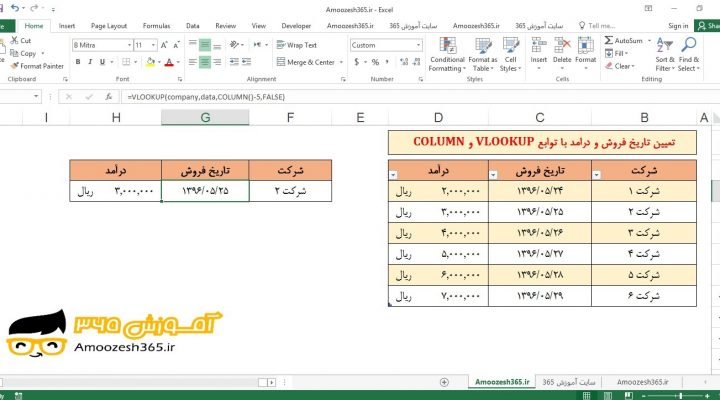Image resolution: width=720 pixels, height=400 pixels.
Task: Open the Borders tool icon
Action: (x=126, y=62)
